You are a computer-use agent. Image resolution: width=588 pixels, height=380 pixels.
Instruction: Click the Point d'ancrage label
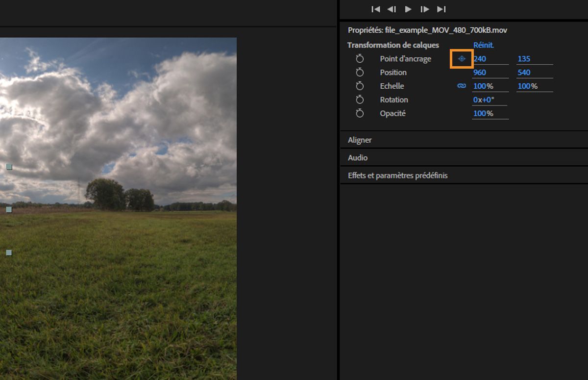tap(406, 59)
